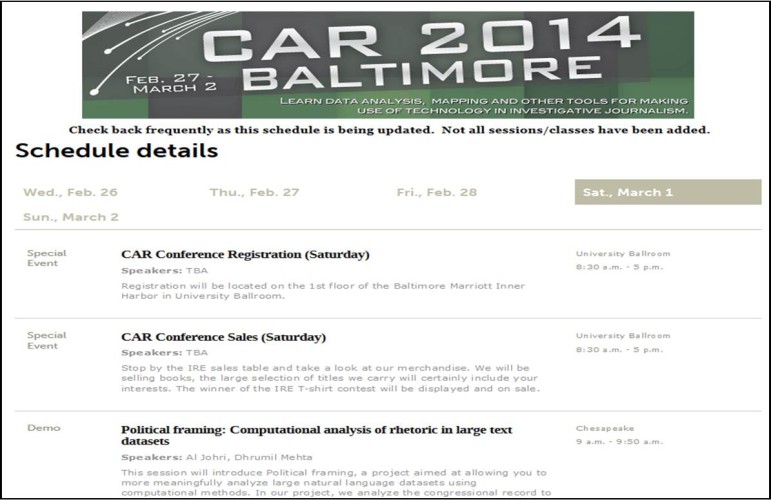
Task: Switch to the Thu., Feb. 27 tab
Action: click(x=254, y=192)
